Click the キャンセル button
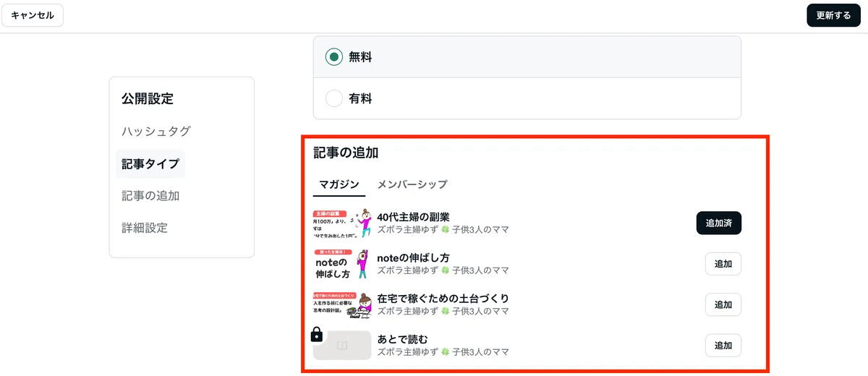 point(33,15)
